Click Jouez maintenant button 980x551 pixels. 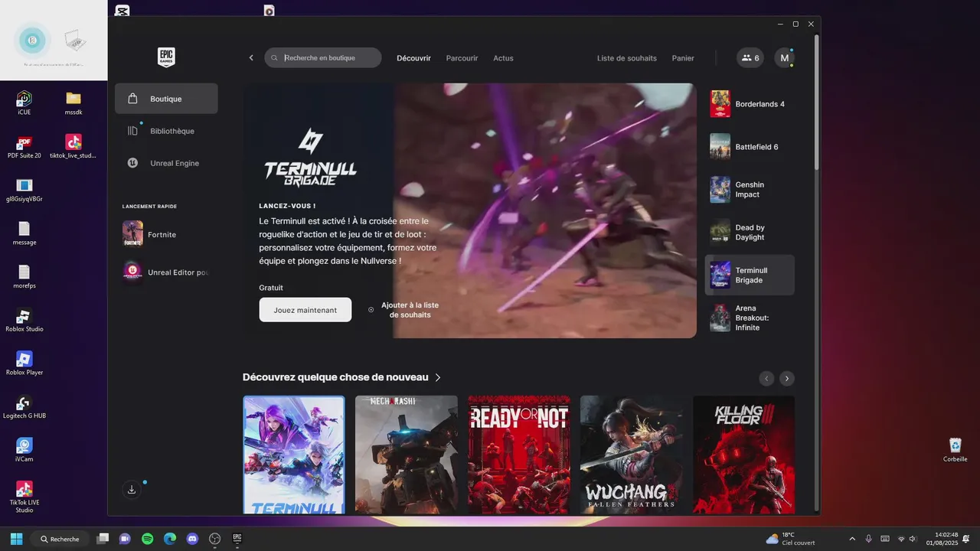pos(305,310)
